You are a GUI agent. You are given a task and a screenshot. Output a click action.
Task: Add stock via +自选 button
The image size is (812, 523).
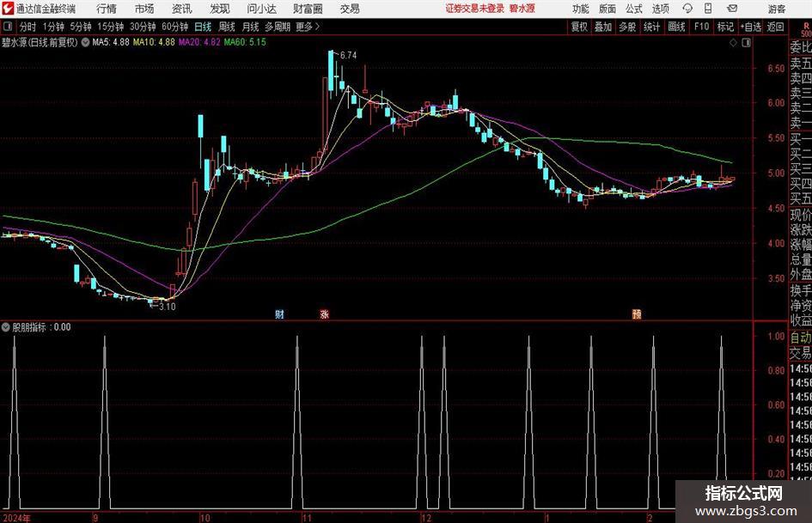tap(751, 27)
